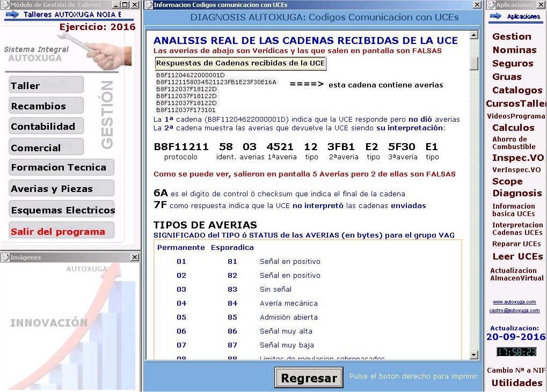Maximize the Módulo de Gestión window

[x=125, y=4]
